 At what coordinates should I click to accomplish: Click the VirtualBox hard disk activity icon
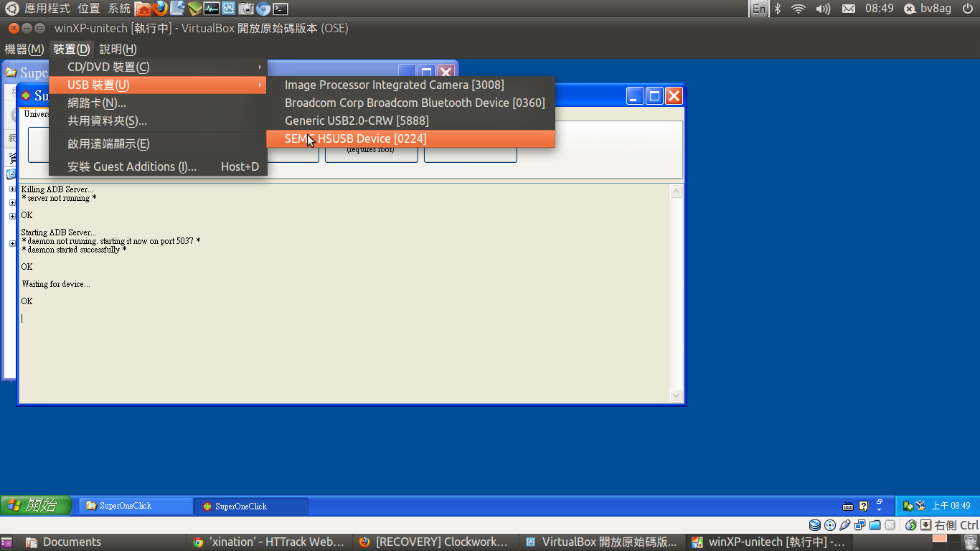click(x=815, y=525)
